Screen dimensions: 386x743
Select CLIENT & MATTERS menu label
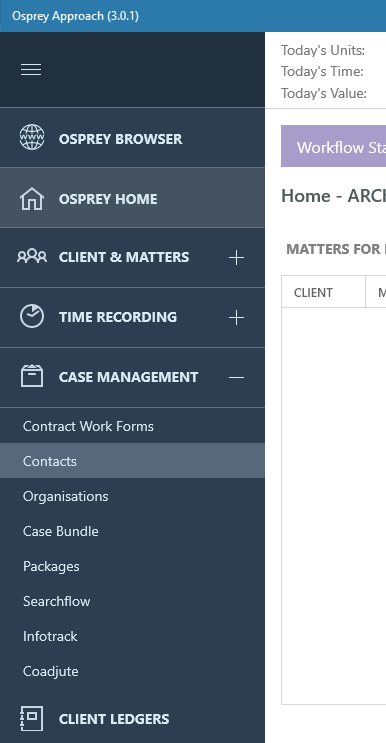[x=124, y=257]
